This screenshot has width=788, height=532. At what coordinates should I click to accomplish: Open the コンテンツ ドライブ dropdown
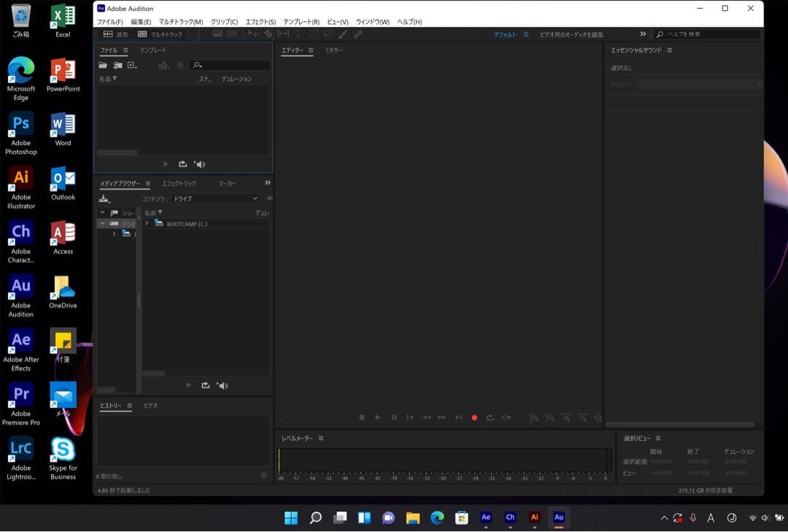(215, 198)
